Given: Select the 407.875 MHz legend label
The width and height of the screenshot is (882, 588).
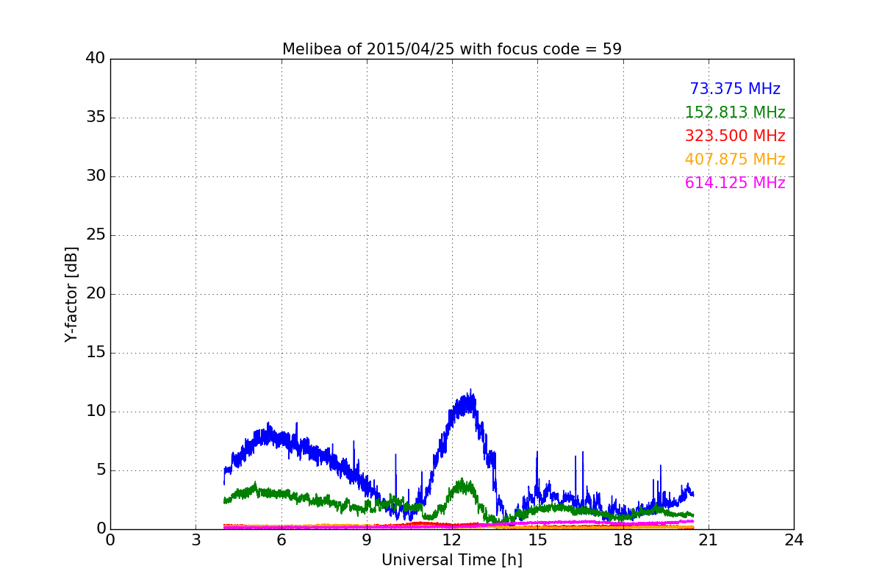Looking at the screenshot, I should 735,159.
